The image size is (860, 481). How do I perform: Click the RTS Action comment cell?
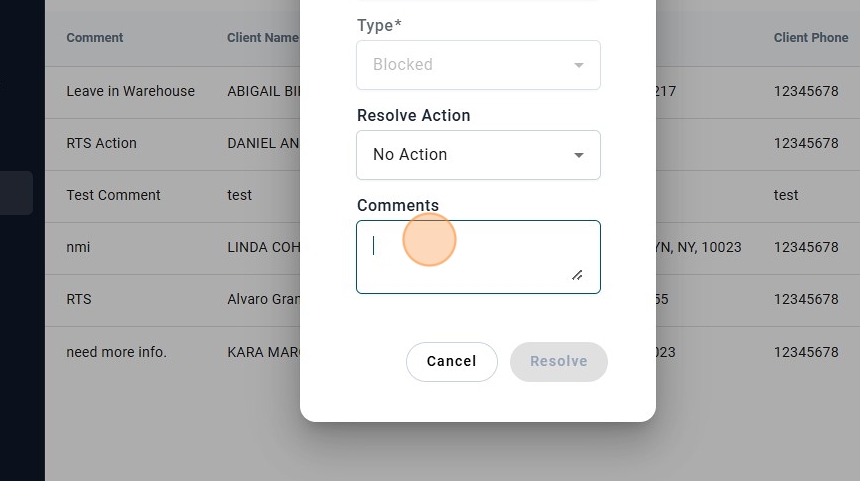[101, 143]
